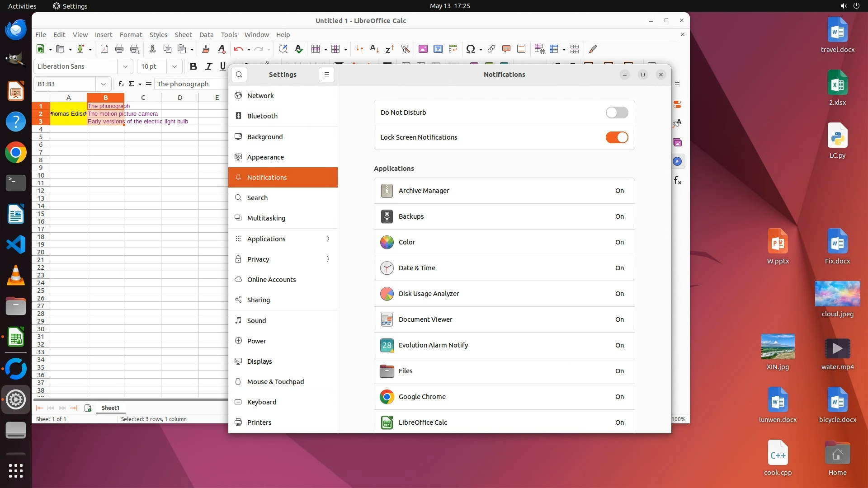This screenshot has width=868, height=488.
Task: Click the Function Wizard icon beside the formula bar
Action: tap(121, 84)
